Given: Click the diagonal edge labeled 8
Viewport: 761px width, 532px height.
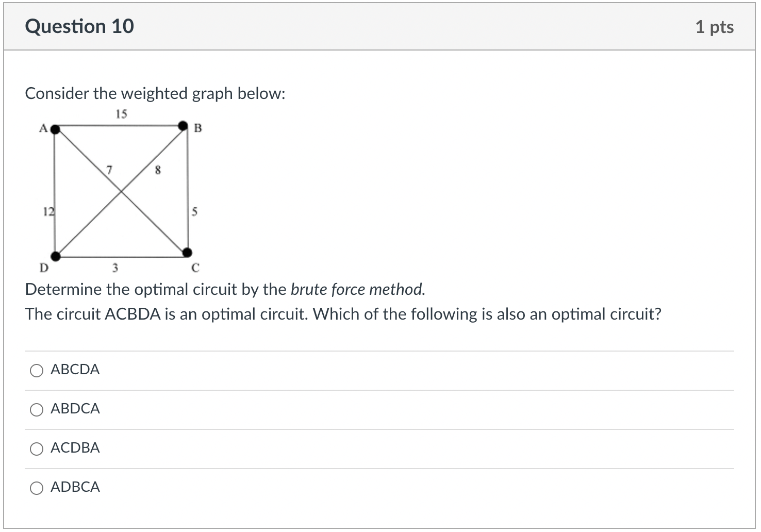Looking at the screenshot, I should click(157, 170).
